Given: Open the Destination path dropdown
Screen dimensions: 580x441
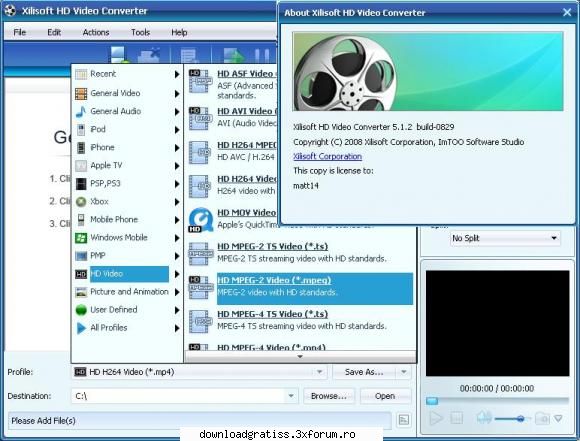Looking at the screenshot, I should (291, 396).
